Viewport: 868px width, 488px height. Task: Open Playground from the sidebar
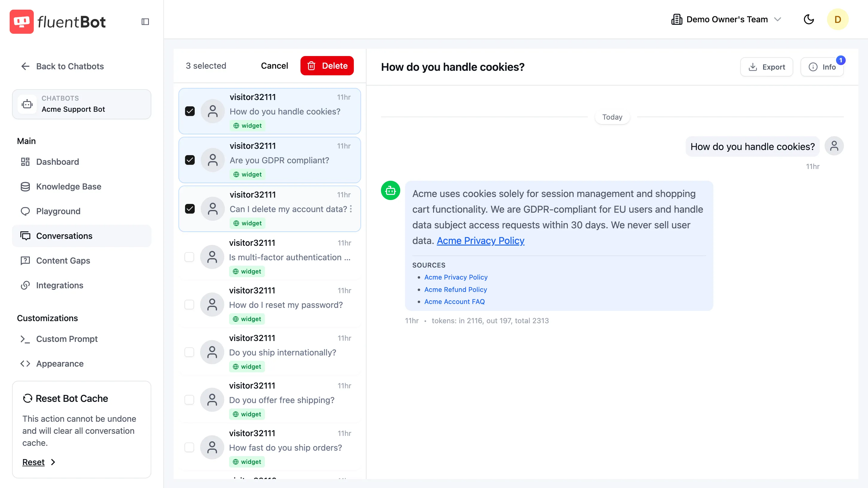[x=82, y=211]
